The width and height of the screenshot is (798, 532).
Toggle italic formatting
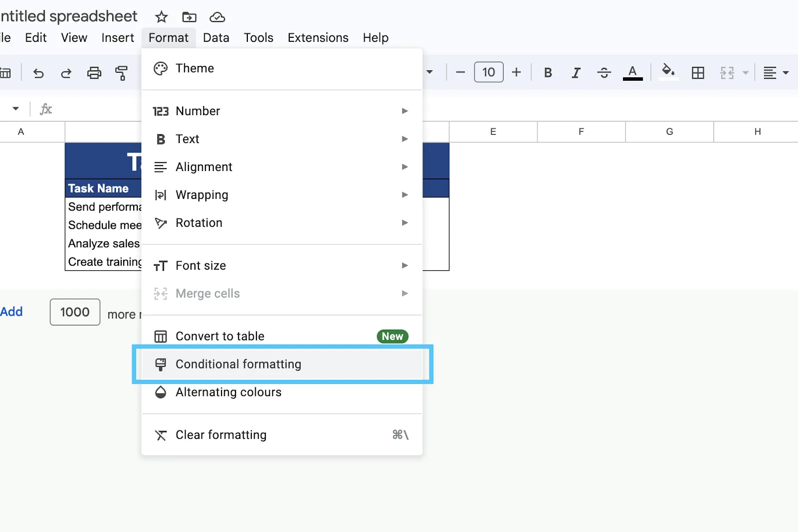(x=576, y=73)
